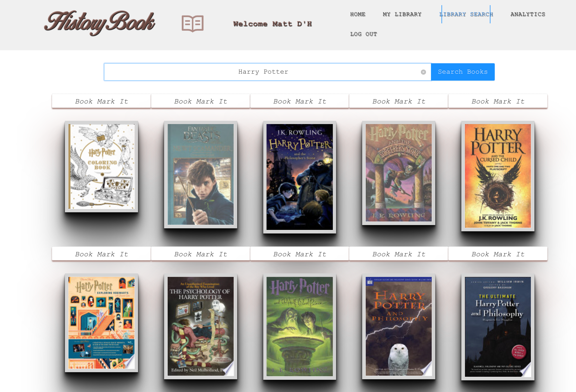Select the Philosopher's Stone cover
This screenshot has height=392, width=576.
[x=299, y=177]
